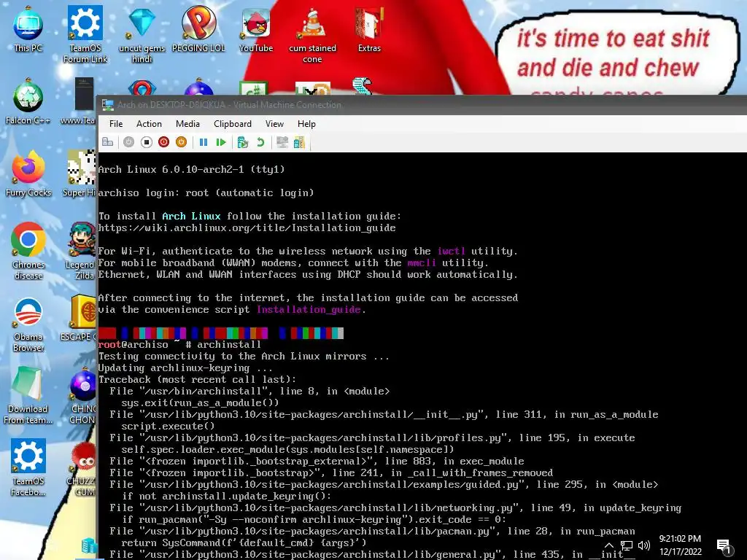The image size is (747, 560).
Task: Select the Obama Browser desktop icon
Action: [x=28, y=324]
